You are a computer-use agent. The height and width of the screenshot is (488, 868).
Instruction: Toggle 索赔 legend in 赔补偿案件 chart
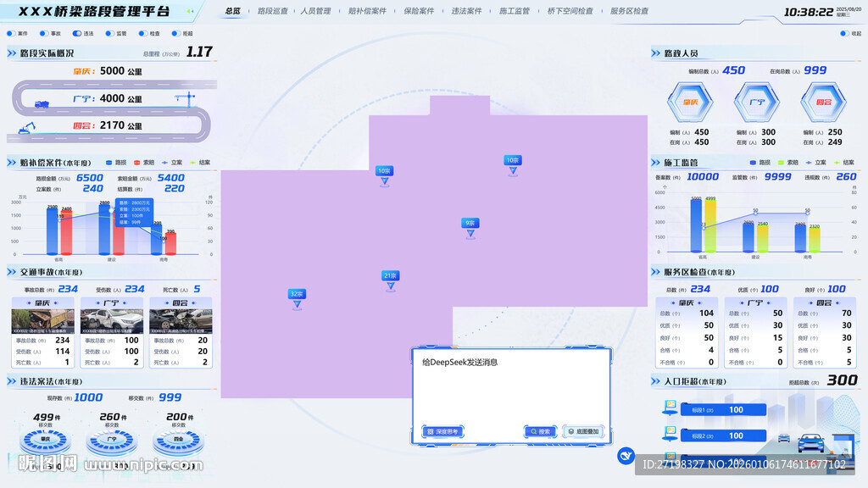[144, 163]
